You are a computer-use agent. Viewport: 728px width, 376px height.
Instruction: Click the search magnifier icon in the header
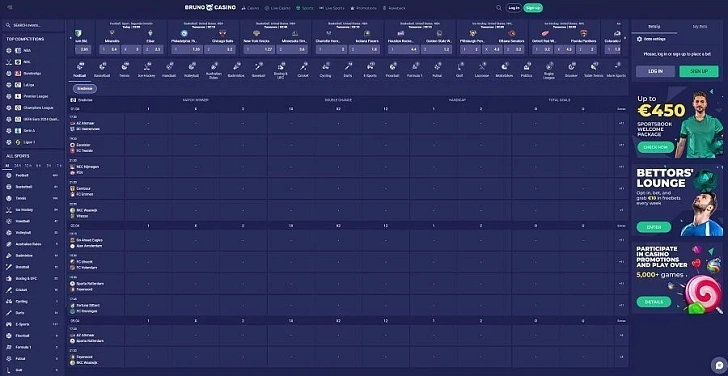[x=499, y=8]
